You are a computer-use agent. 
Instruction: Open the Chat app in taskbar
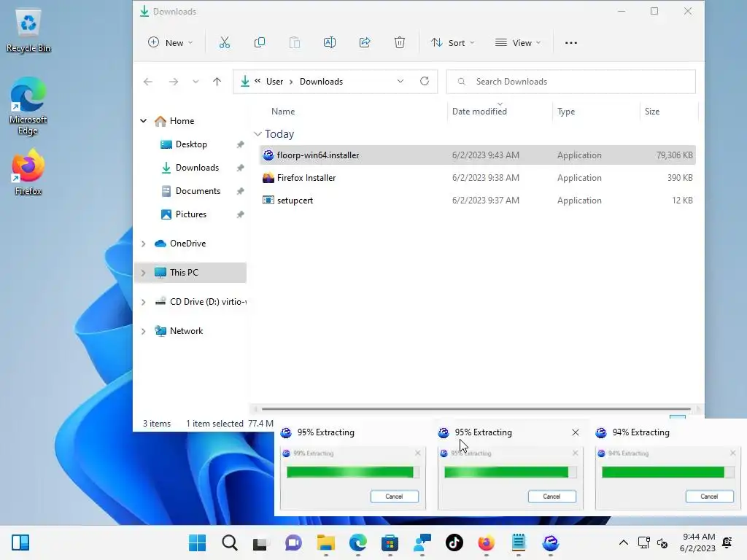click(x=293, y=542)
